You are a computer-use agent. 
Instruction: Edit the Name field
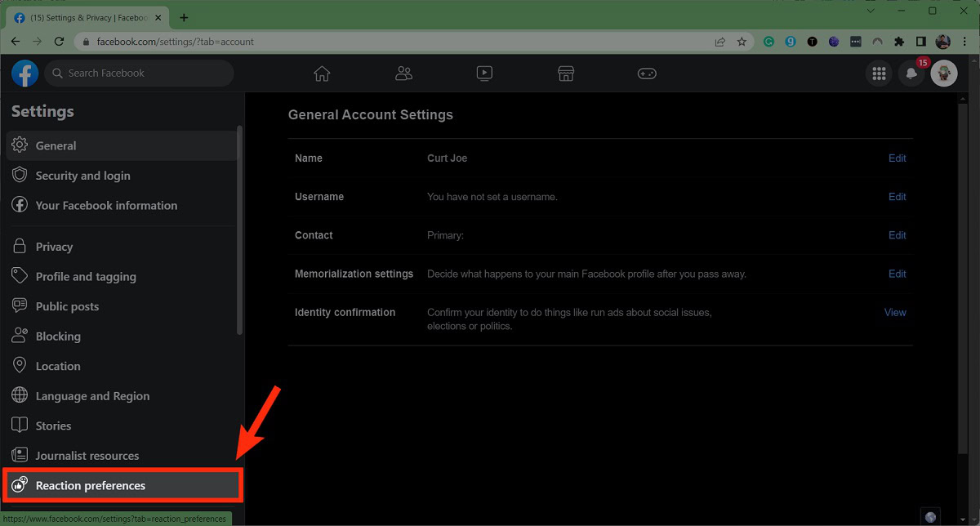897,158
